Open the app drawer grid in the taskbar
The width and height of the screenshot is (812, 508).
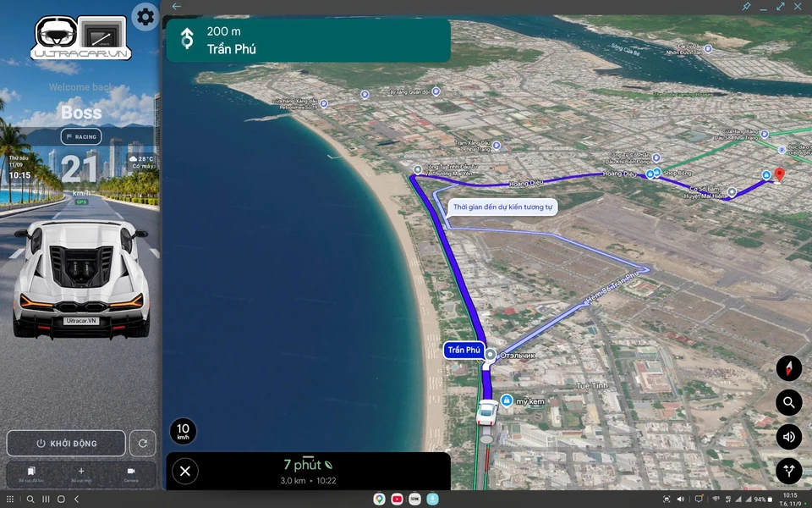(10, 500)
